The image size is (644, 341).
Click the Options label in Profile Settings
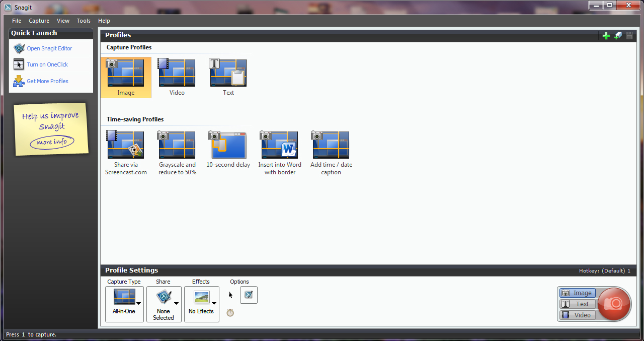pos(239,282)
